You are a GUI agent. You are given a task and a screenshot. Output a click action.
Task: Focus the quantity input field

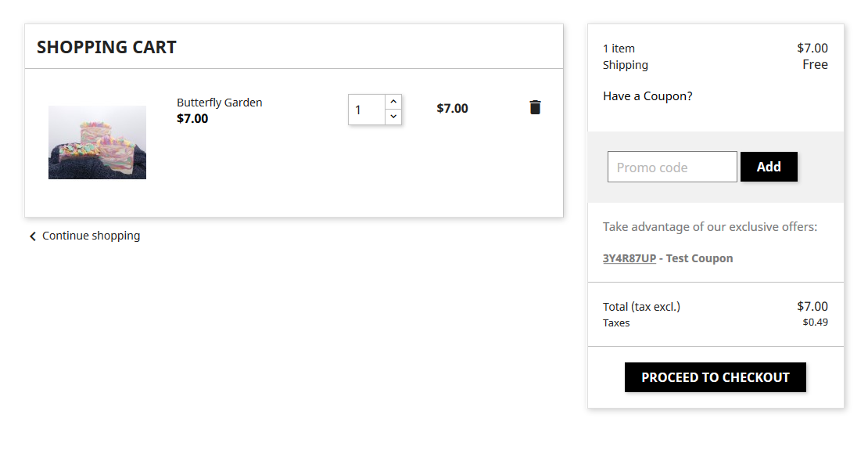click(x=366, y=110)
